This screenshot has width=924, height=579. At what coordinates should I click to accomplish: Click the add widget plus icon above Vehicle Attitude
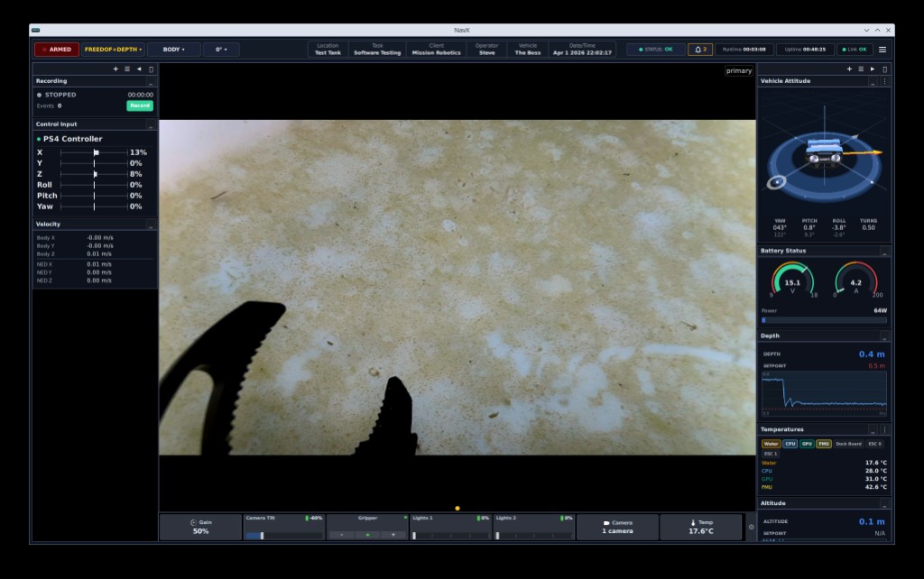pyautogui.click(x=849, y=69)
